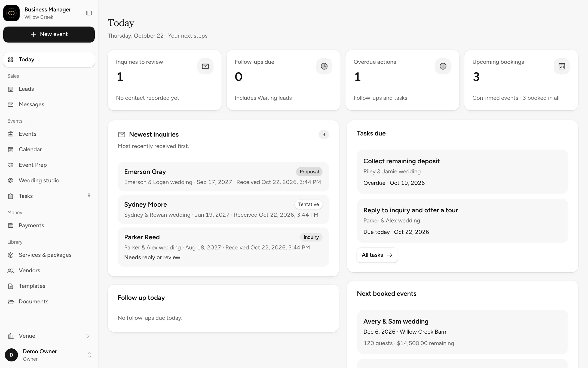Click the envelope icon beside Newest inquiries

pyautogui.click(x=122, y=134)
